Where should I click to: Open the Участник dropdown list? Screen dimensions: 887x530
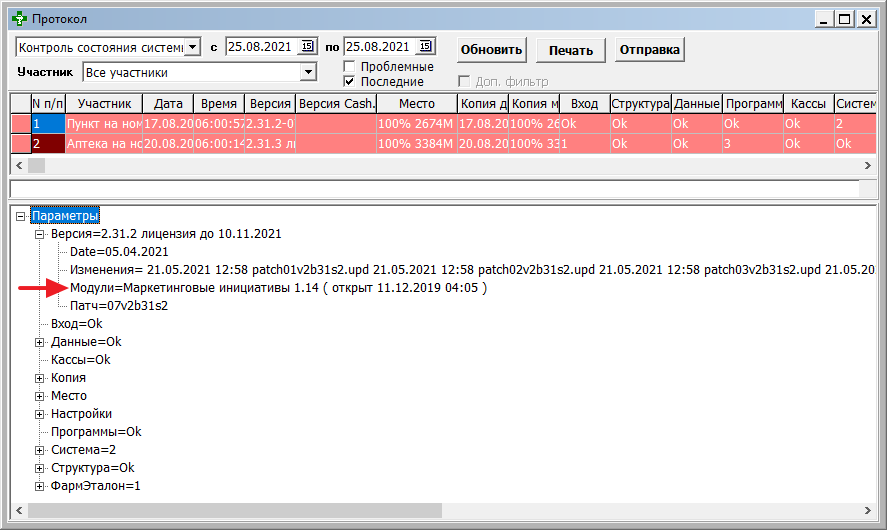(x=308, y=73)
